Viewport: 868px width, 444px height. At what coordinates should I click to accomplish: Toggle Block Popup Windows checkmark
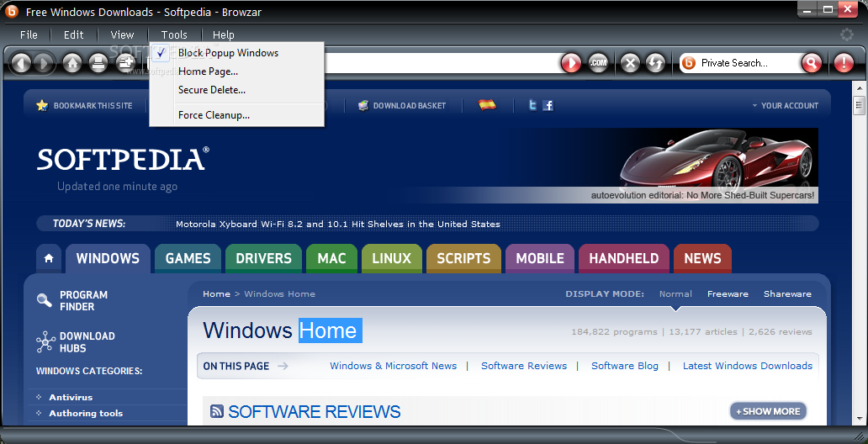[x=161, y=53]
